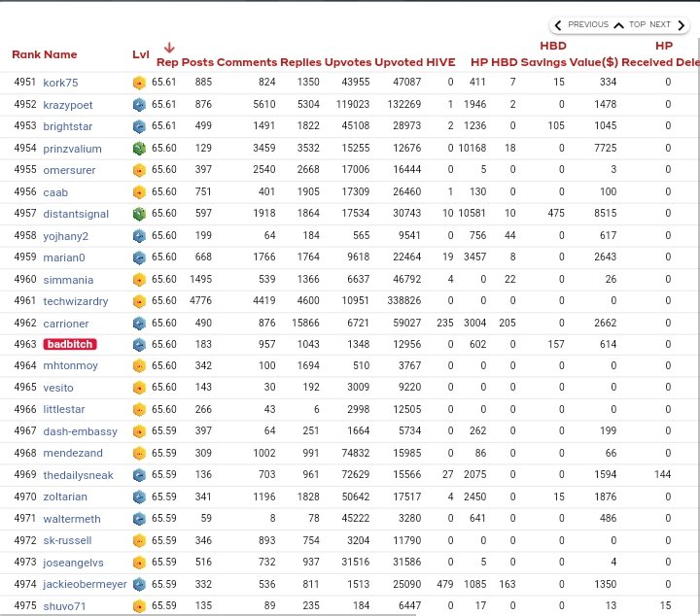Open mhtonmoy profile link

[70, 365]
